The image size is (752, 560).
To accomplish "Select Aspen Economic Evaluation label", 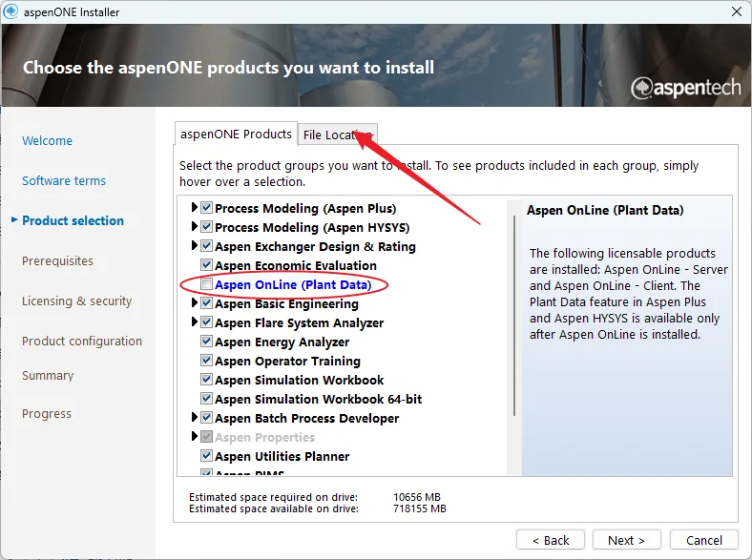I will [296, 265].
